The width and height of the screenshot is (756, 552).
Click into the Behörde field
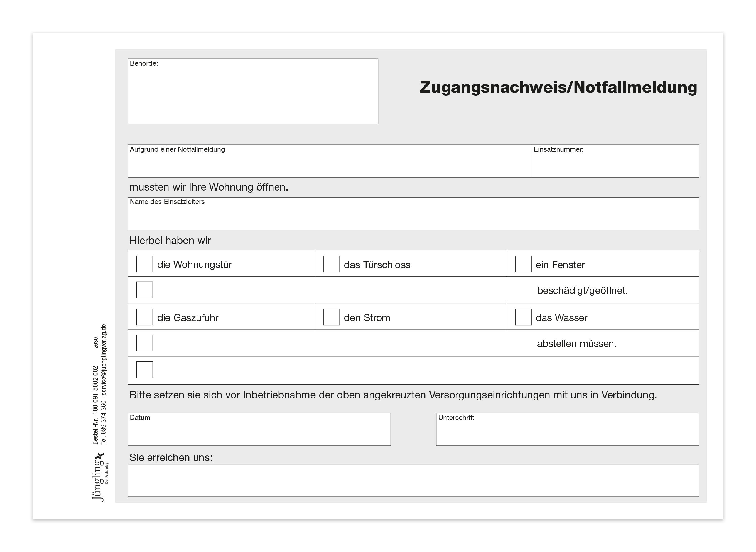point(253,92)
